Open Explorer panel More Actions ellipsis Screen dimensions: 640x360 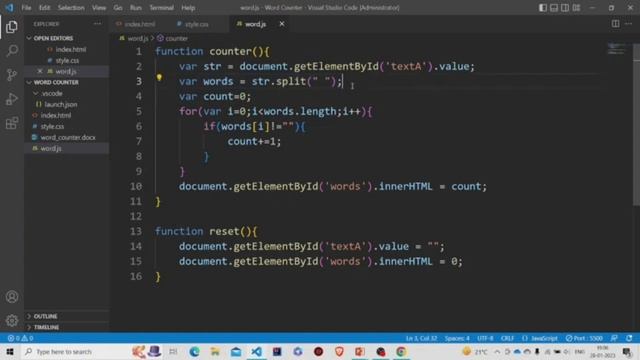click(97, 24)
